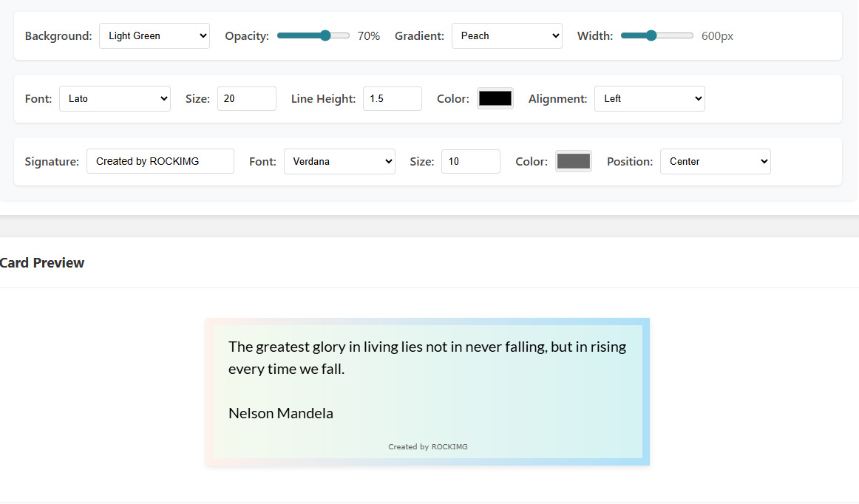
Task: Expand the Gradient dropdown set to Peach
Action: coord(506,35)
